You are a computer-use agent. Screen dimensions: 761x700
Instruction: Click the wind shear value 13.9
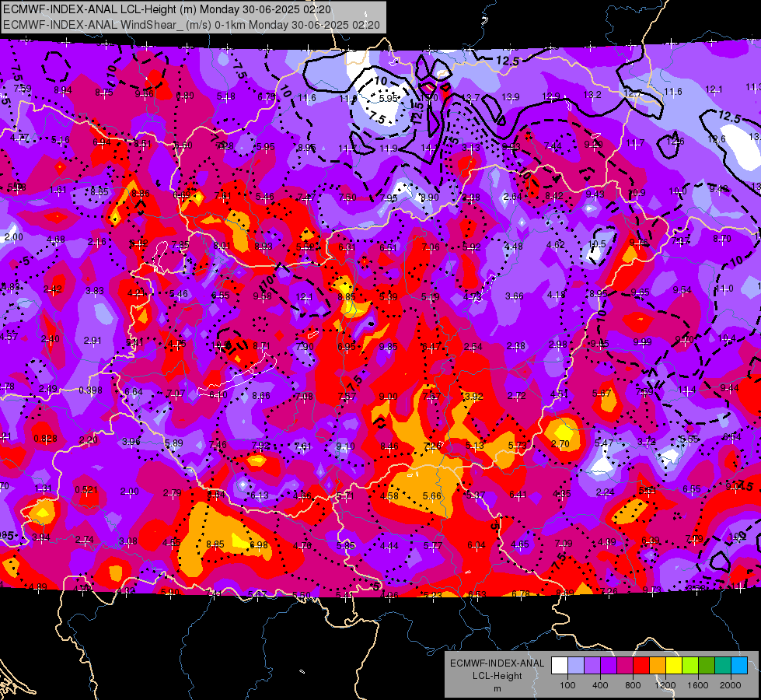(x=510, y=97)
